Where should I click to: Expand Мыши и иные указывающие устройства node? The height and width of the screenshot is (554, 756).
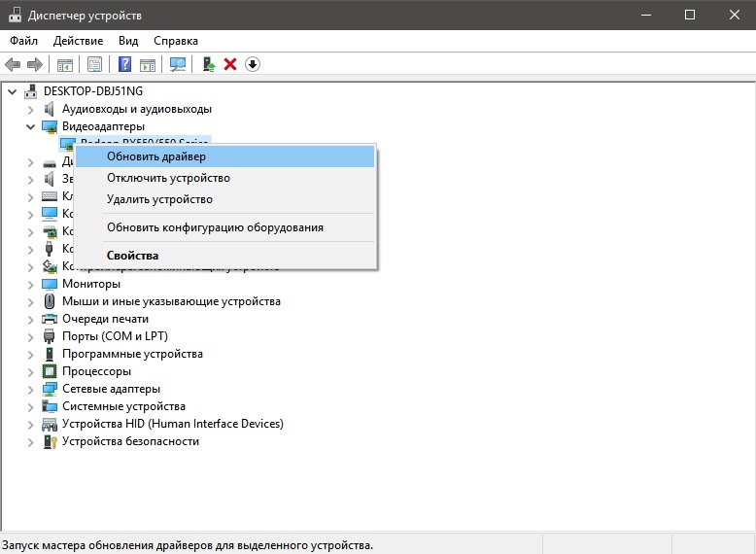31,302
